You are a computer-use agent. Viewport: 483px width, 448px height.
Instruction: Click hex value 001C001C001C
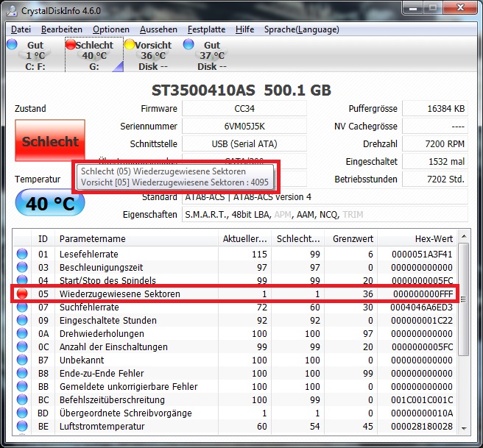pyautogui.click(x=422, y=399)
